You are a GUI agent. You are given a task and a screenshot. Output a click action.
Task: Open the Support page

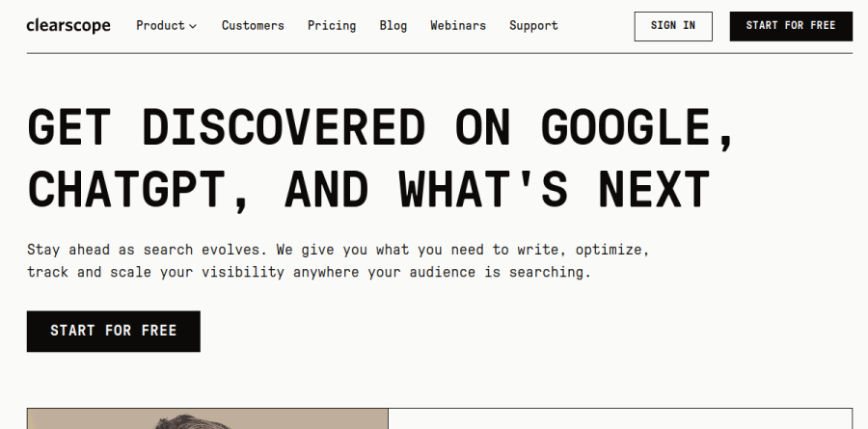(533, 25)
